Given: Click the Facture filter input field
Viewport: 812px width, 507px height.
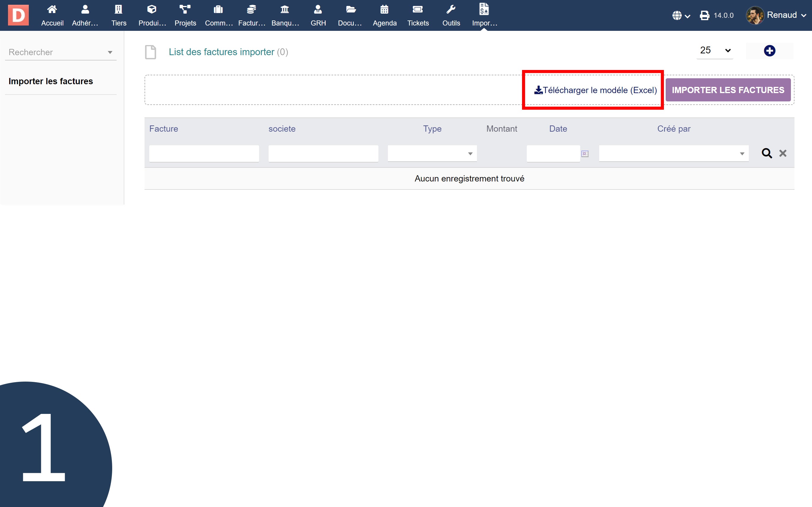Looking at the screenshot, I should (x=204, y=154).
